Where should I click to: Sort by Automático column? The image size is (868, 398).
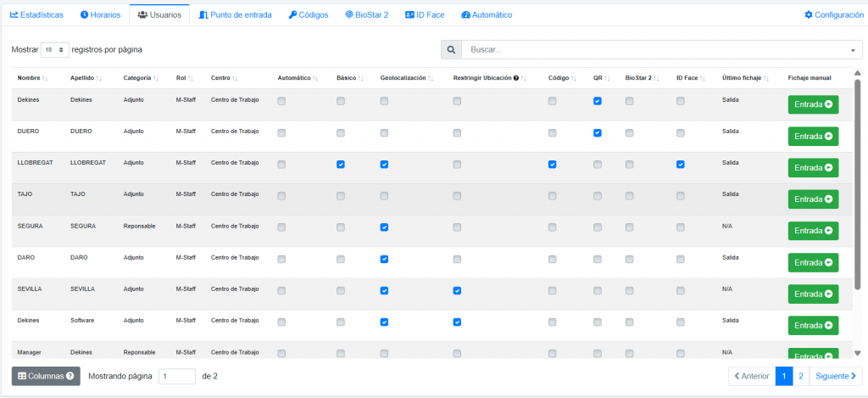pos(298,78)
